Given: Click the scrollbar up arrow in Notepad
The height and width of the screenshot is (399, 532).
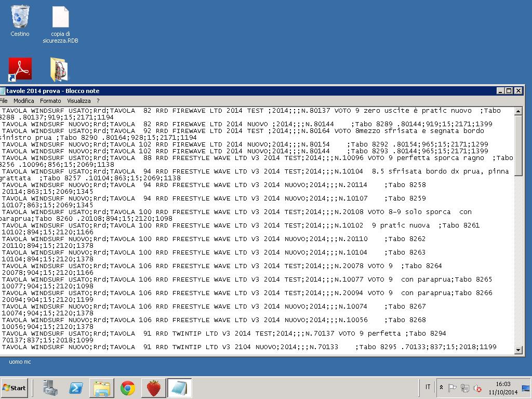Looking at the screenshot, I should click(x=518, y=111).
